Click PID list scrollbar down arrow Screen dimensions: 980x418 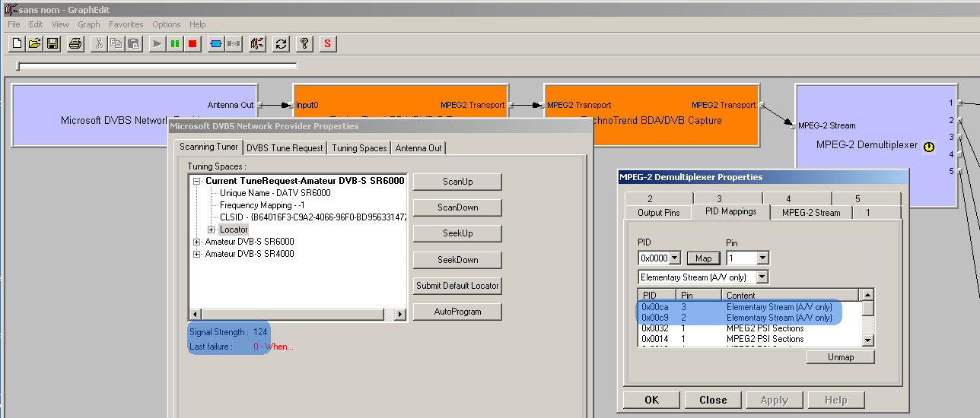pos(867,340)
